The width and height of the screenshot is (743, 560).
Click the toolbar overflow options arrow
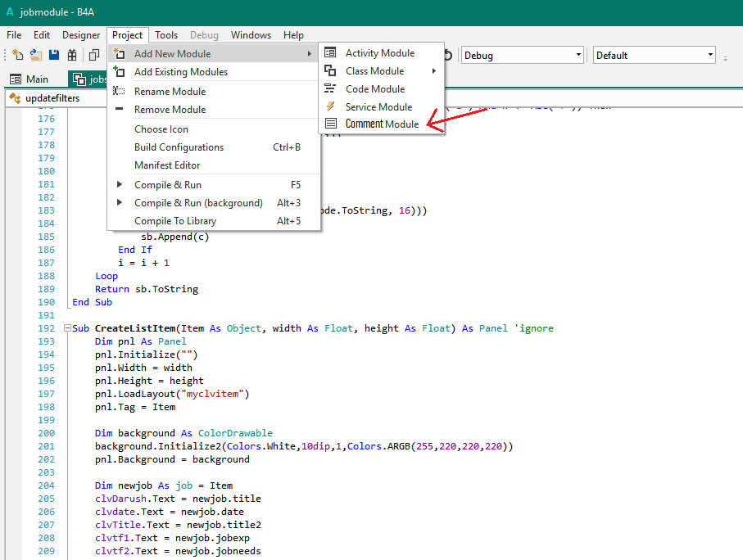point(725,56)
